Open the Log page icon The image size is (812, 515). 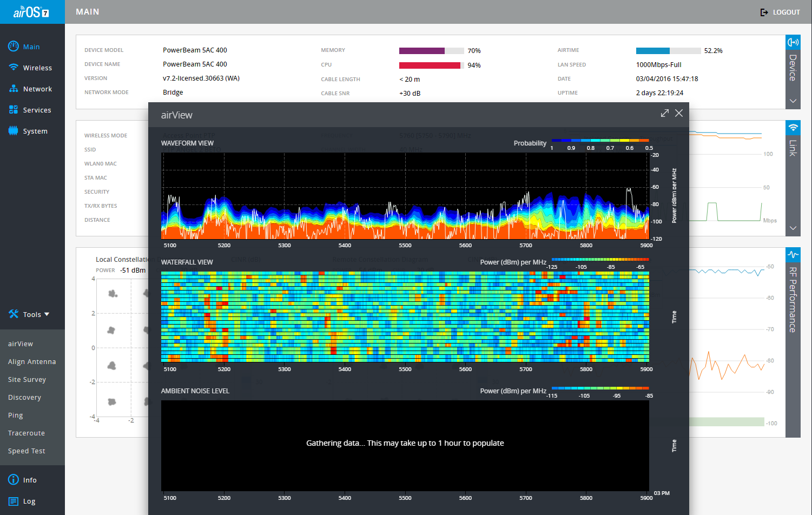point(14,501)
